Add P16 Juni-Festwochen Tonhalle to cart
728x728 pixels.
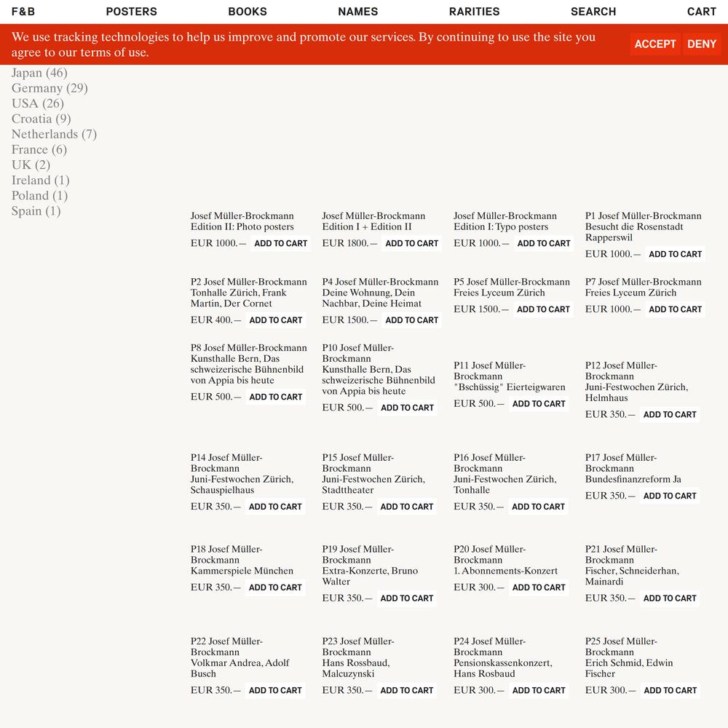(x=538, y=507)
